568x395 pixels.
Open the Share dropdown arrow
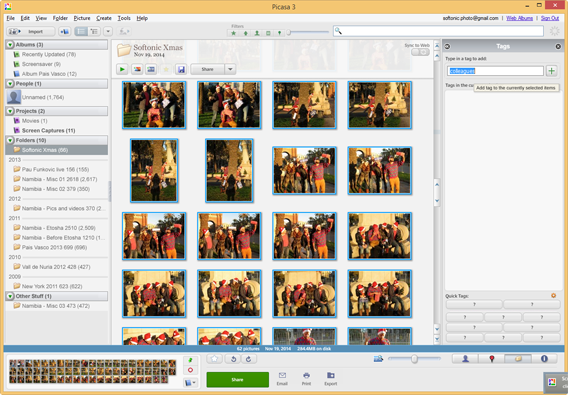(230, 69)
